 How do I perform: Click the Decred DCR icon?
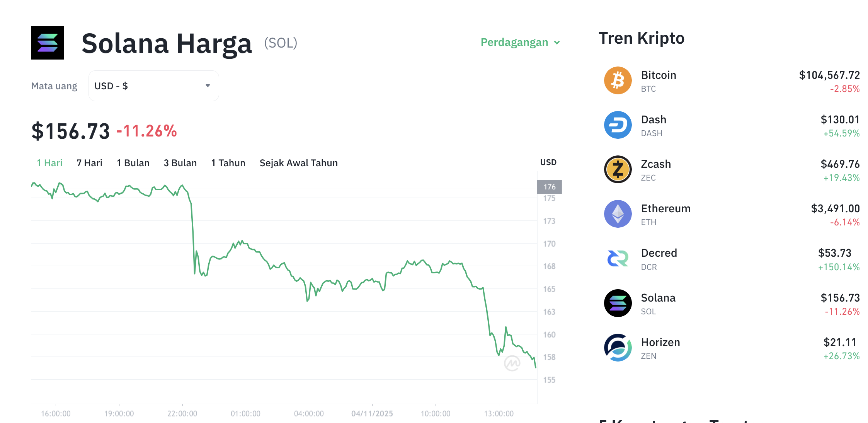[x=617, y=258]
